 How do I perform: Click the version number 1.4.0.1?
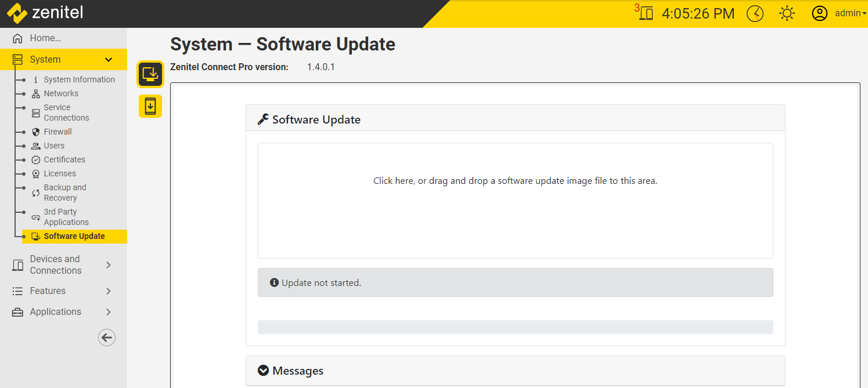click(321, 67)
